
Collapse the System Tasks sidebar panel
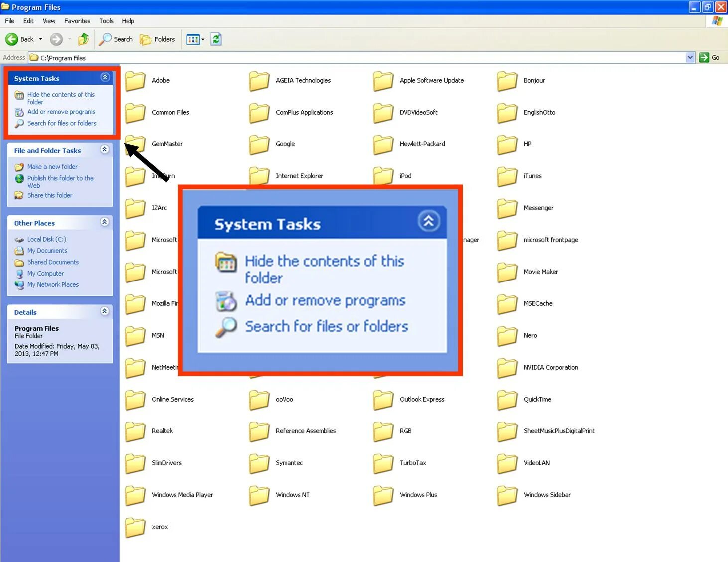tap(105, 77)
